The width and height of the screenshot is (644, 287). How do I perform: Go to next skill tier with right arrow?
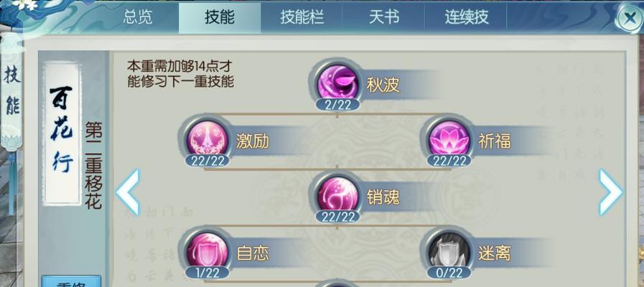point(611,192)
